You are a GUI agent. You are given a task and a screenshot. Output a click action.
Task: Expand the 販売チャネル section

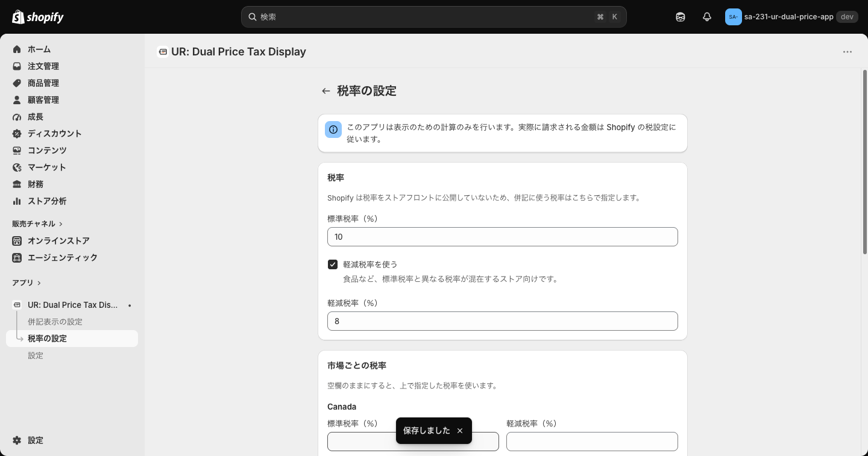[37, 224]
